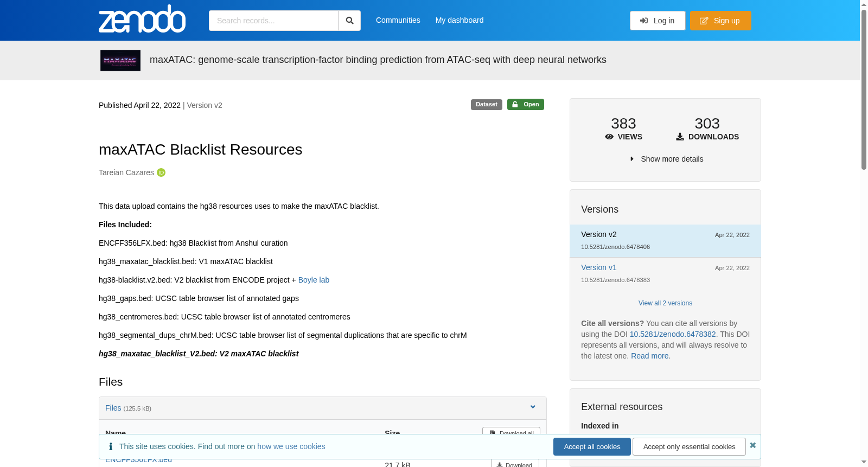Click the community title maxATAC genome-scale link
The width and height of the screenshot is (868, 467).
tap(378, 60)
